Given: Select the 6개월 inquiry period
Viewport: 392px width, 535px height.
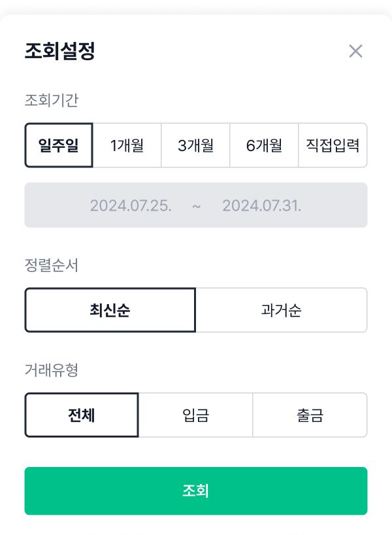Looking at the screenshot, I should point(264,145).
